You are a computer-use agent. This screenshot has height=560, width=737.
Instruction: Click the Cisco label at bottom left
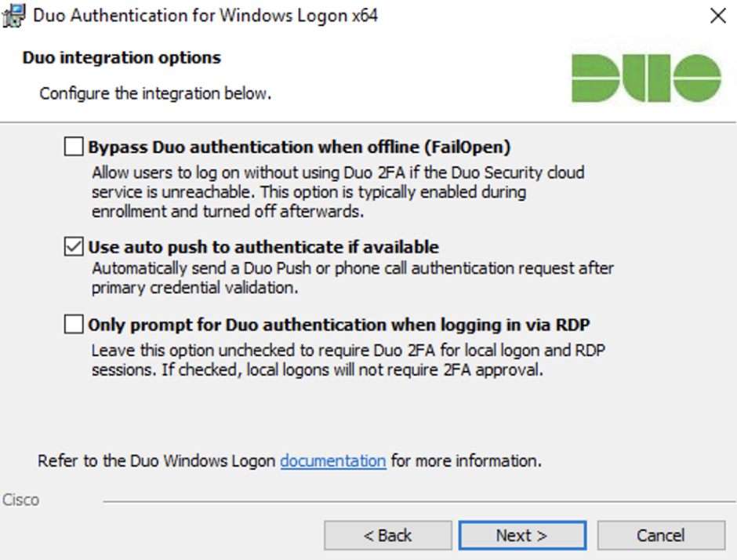21,500
